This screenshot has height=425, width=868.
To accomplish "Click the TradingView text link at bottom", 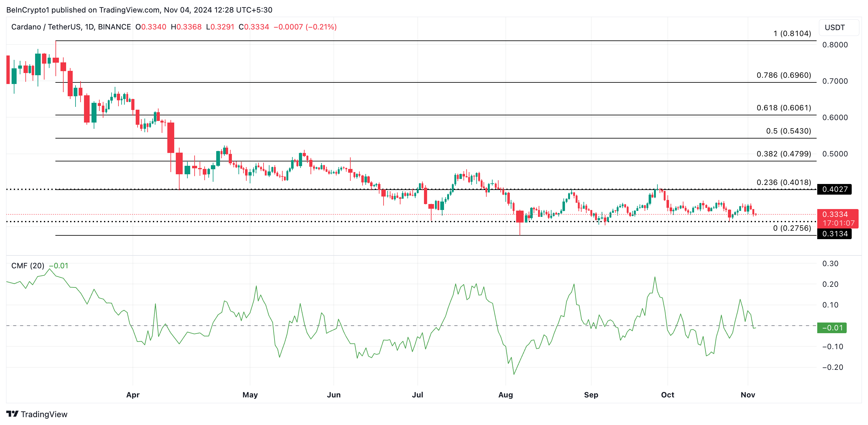I will (x=44, y=414).
